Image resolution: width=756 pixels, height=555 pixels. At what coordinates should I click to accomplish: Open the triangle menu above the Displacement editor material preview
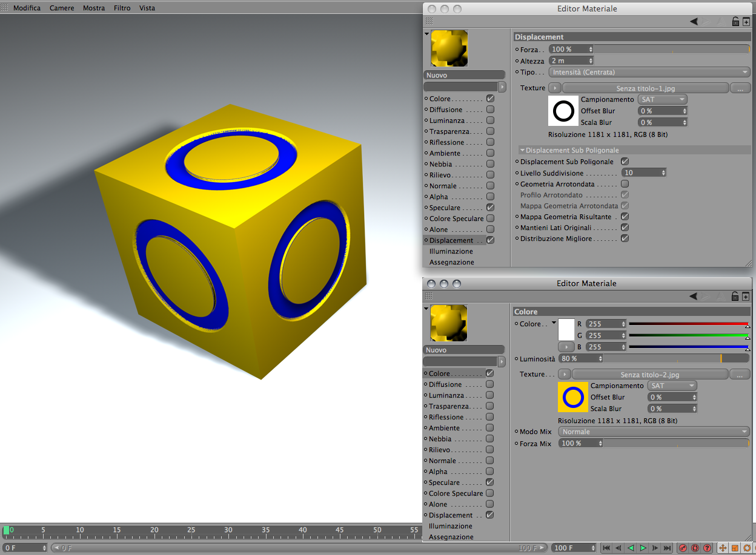(x=426, y=33)
